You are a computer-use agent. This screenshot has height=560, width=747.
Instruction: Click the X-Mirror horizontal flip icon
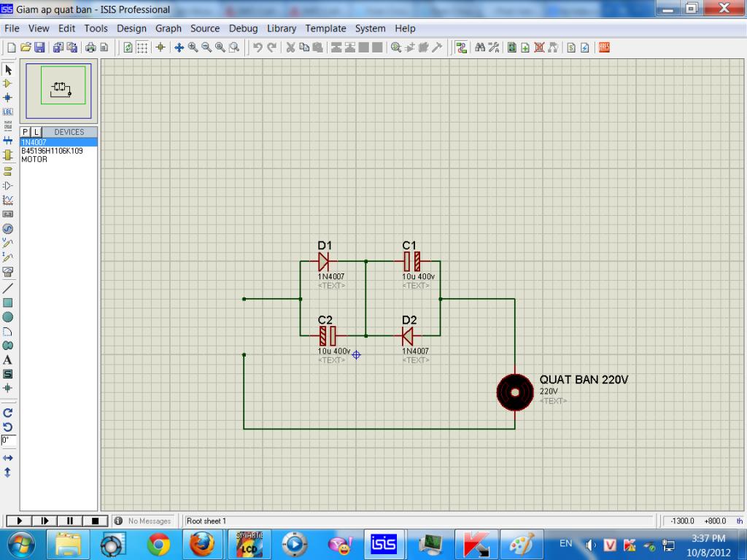8,458
